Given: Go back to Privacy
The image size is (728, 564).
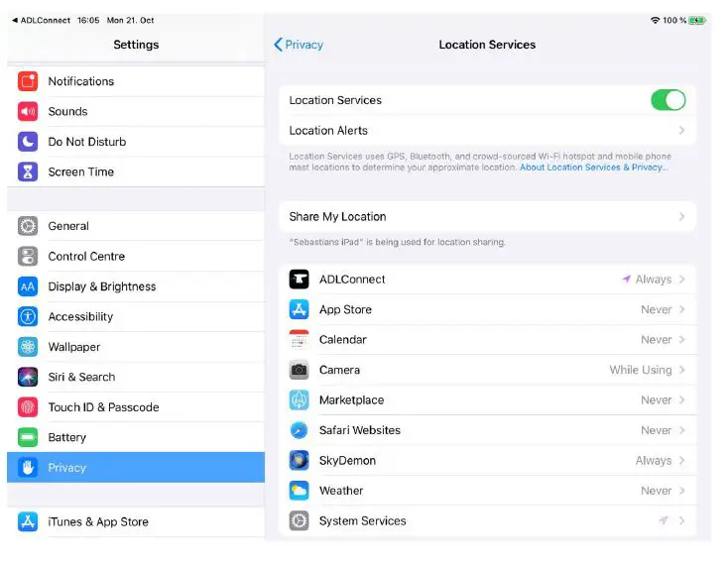Looking at the screenshot, I should pos(299,45).
